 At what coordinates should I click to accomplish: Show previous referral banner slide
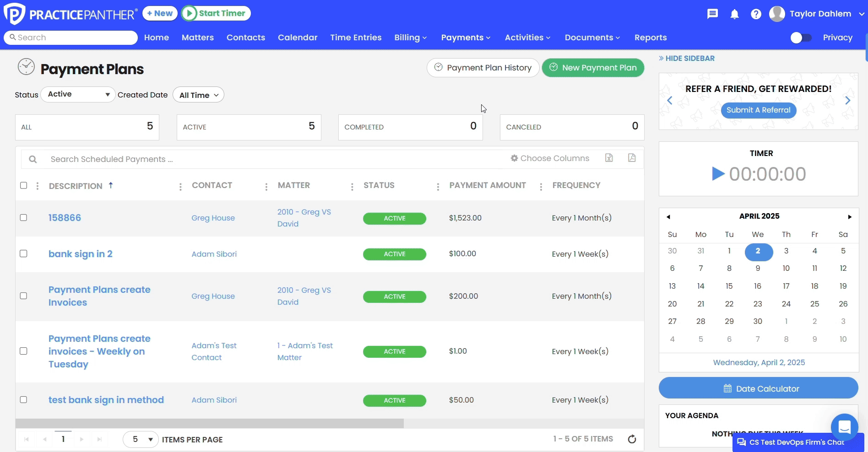(x=670, y=101)
